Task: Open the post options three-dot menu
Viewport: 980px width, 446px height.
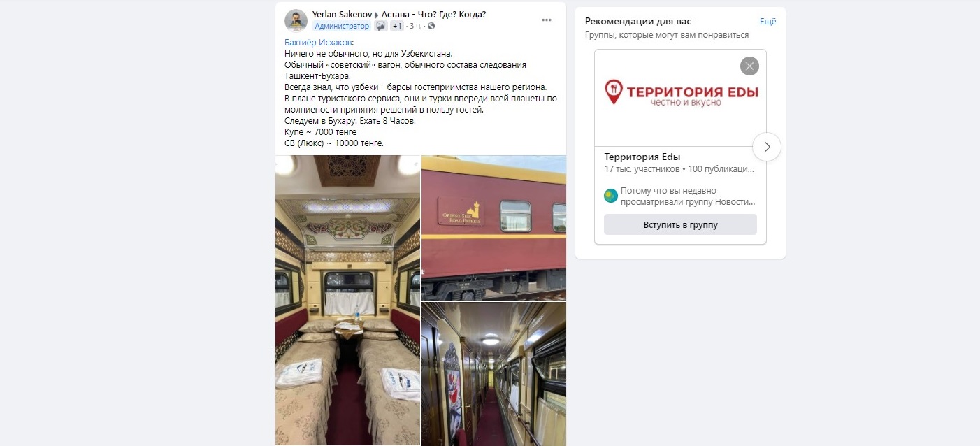Action: pyautogui.click(x=547, y=20)
